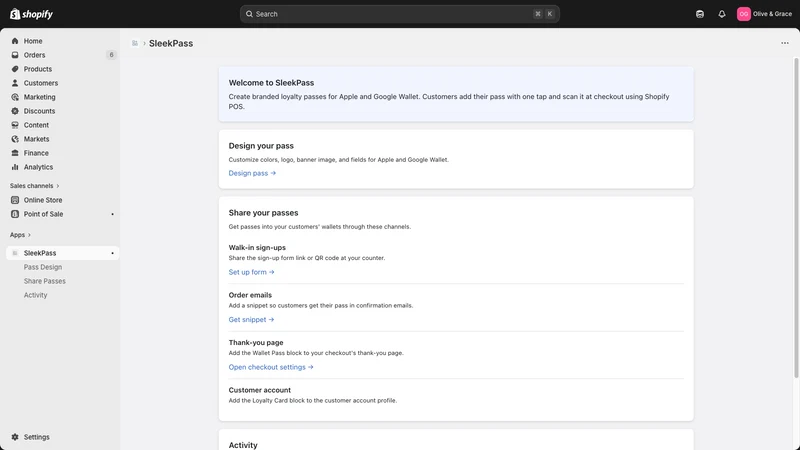Click the page vertical scrollbar

click(795, 218)
